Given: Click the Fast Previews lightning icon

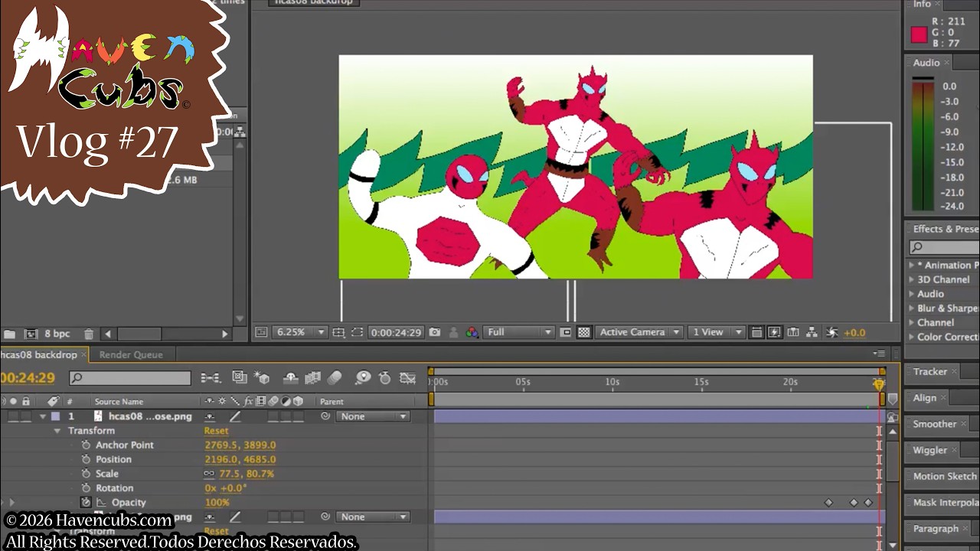Looking at the screenshot, I should (x=775, y=332).
